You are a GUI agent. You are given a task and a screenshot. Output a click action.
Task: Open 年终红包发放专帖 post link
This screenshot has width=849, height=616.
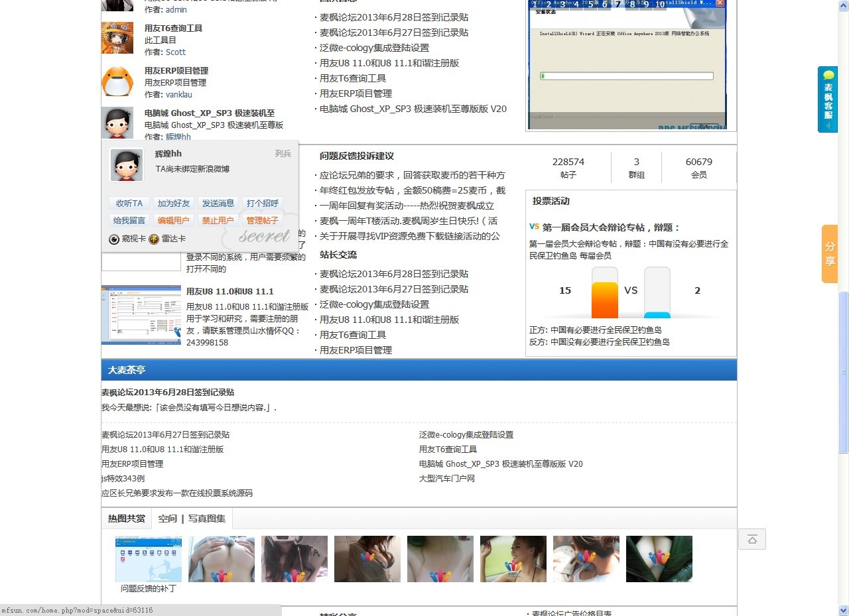tap(413, 191)
